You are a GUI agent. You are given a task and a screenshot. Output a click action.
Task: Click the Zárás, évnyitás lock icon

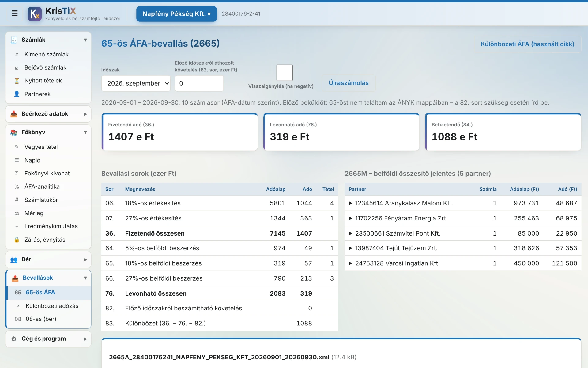coord(17,240)
